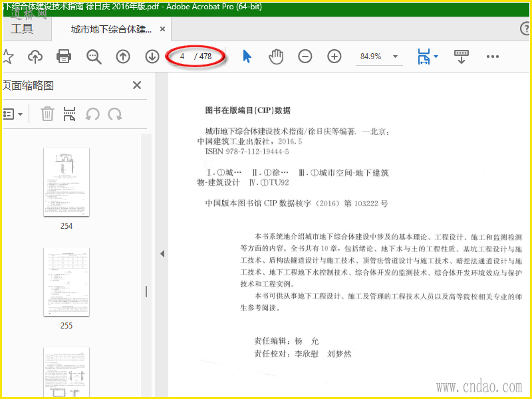Click the 图书在版编目(CIP)数据 heading
The width and height of the screenshot is (532, 399).
tap(248, 110)
